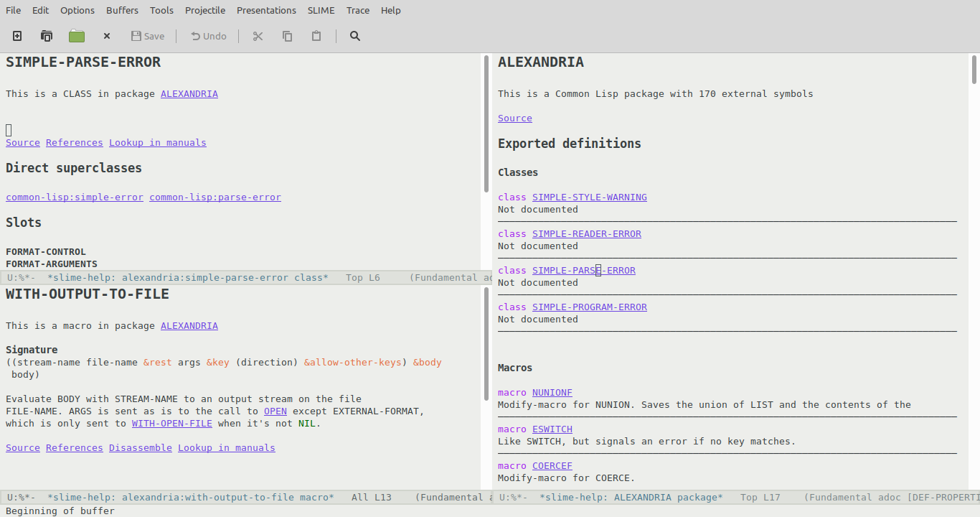Click the open directory (dired) toolbar icon
The image size is (980, 517).
(47, 36)
